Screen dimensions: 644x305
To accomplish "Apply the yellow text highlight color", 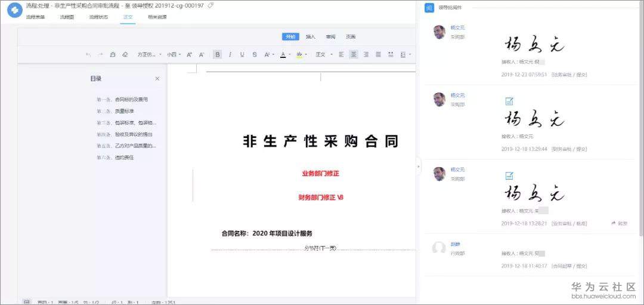I will click(299, 54).
